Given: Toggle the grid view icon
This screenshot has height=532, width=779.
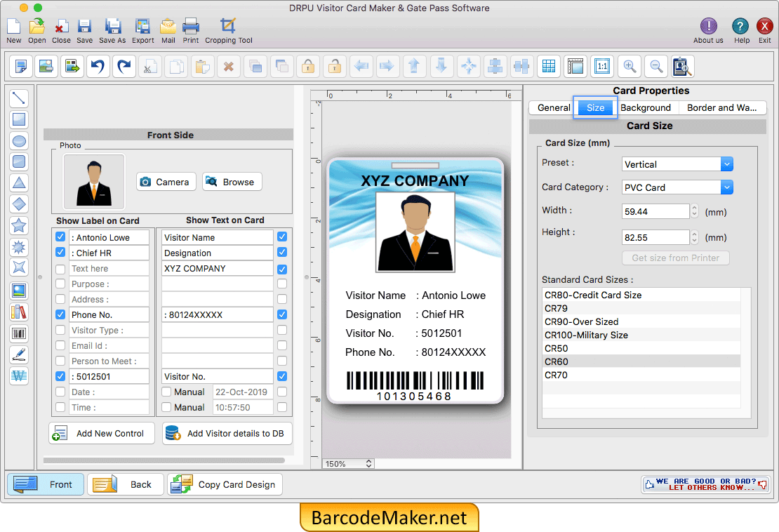Looking at the screenshot, I should tap(549, 66).
